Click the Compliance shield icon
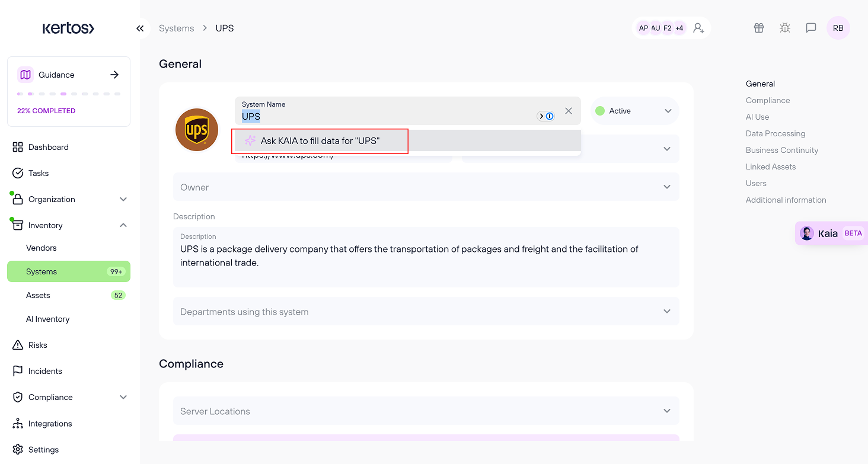Screen dimensions: 868x464 [18, 397]
